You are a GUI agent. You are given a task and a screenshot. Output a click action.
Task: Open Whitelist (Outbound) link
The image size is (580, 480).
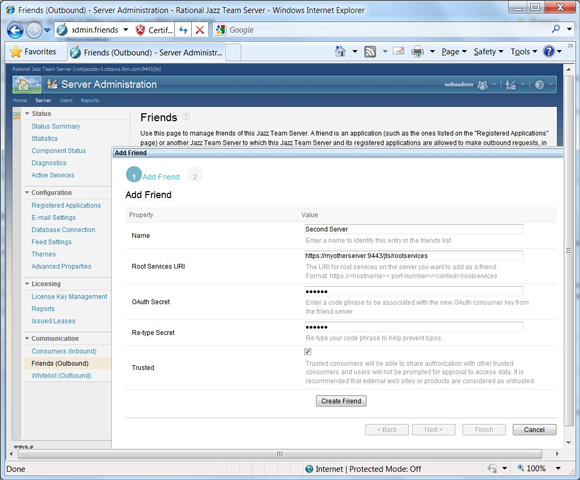(x=61, y=375)
